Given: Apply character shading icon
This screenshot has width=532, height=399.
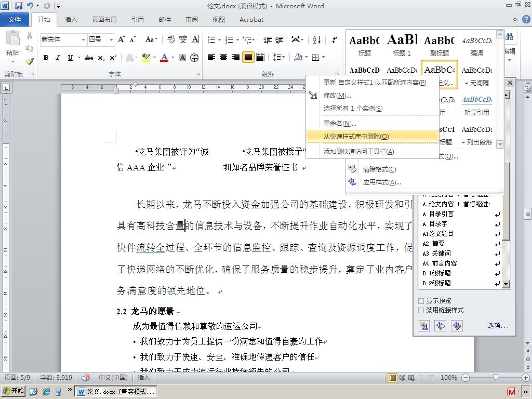Looking at the screenshot, I should tap(182, 58).
